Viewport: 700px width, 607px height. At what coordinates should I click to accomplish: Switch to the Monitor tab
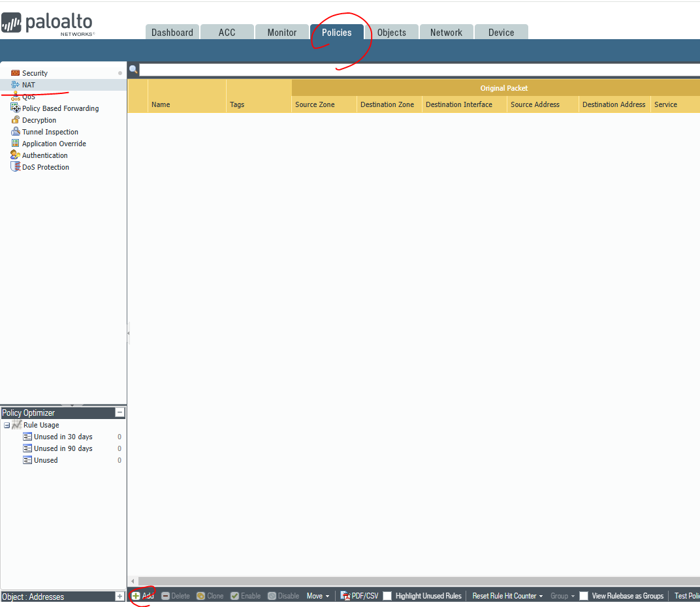[281, 32]
